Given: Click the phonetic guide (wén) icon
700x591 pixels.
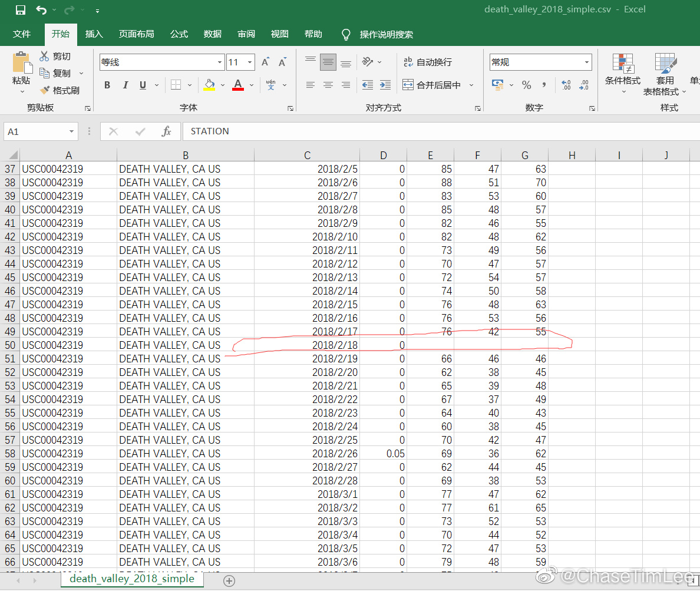Looking at the screenshot, I should coord(270,85).
